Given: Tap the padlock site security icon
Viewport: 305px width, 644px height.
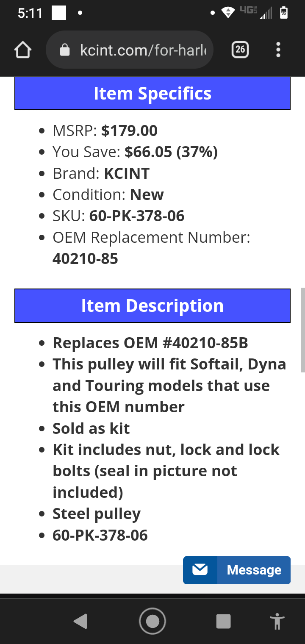Looking at the screenshot, I should tap(65, 50).
